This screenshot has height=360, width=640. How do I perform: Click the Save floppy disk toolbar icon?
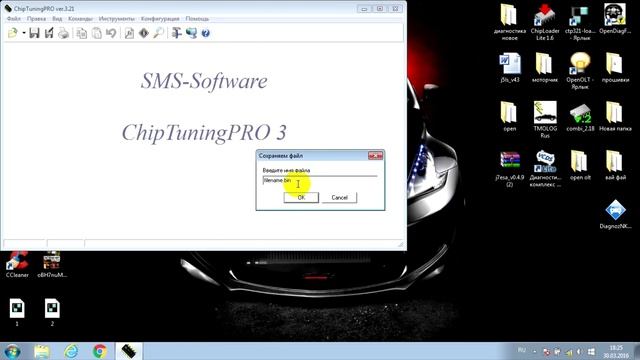pos(34,33)
